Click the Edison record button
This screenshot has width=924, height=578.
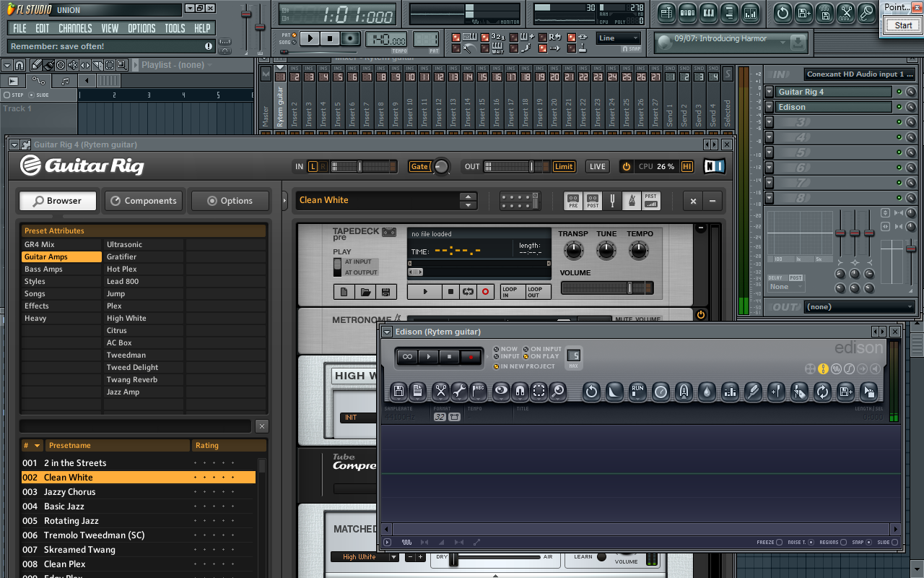[471, 356]
